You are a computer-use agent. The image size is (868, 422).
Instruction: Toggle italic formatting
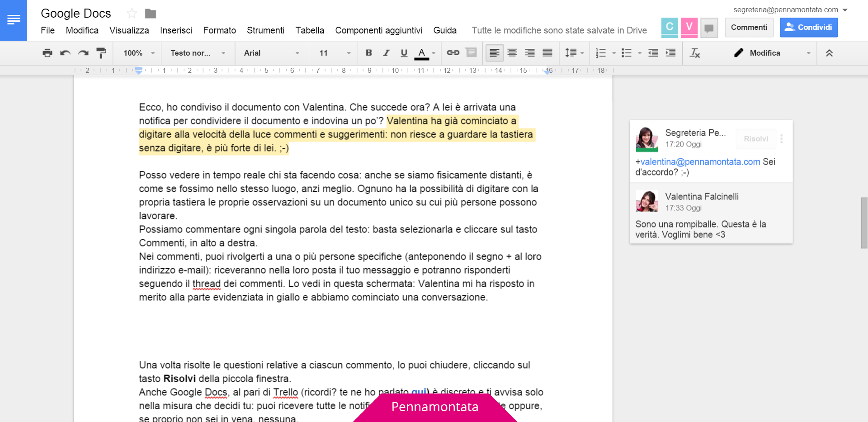386,53
